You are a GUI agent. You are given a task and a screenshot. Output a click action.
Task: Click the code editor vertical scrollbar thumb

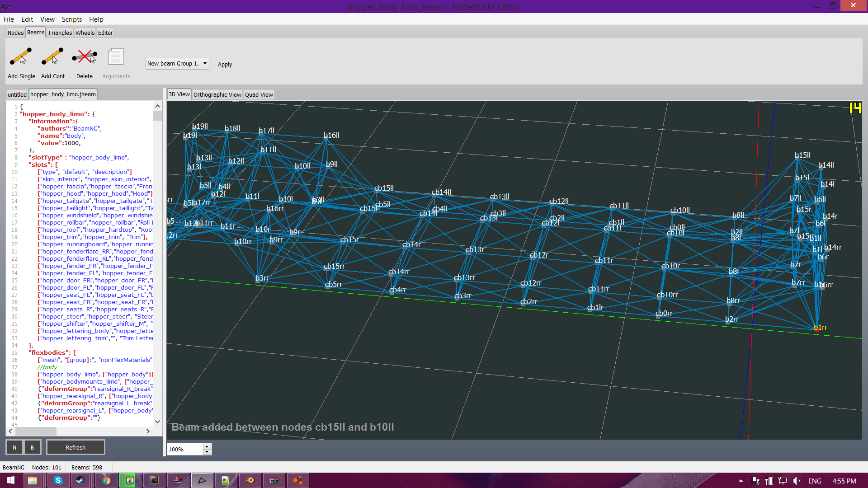157,116
